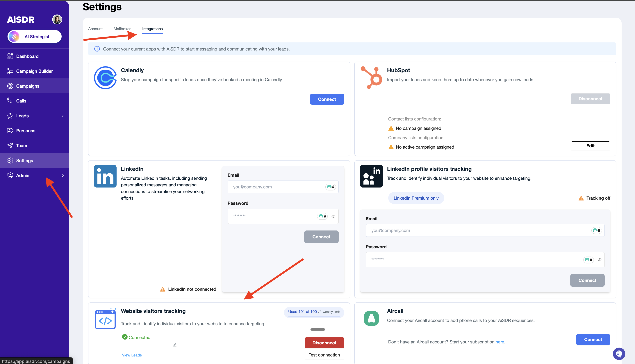Click the HubSpot Disconnect button
This screenshot has height=364, width=635.
coord(590,99)
